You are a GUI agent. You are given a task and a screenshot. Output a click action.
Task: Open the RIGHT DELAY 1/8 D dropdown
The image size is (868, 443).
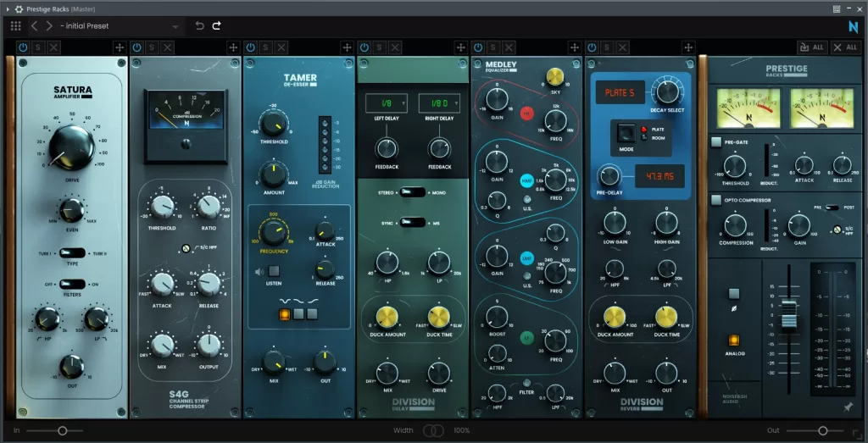coord(439,102)
